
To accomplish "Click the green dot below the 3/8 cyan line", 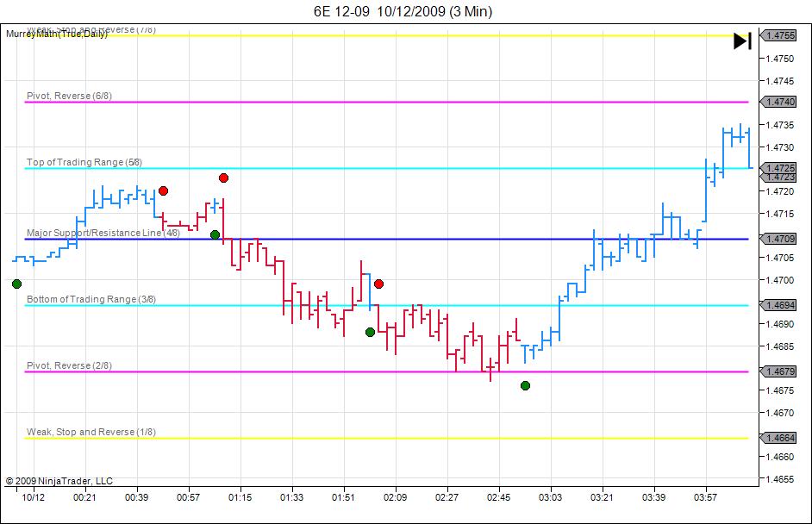I will (370, 333).
